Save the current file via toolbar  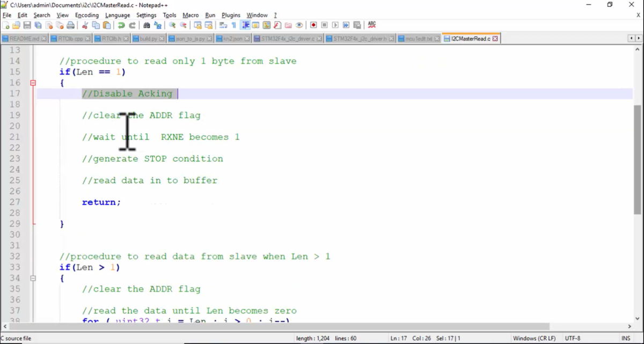pos(27,25)
